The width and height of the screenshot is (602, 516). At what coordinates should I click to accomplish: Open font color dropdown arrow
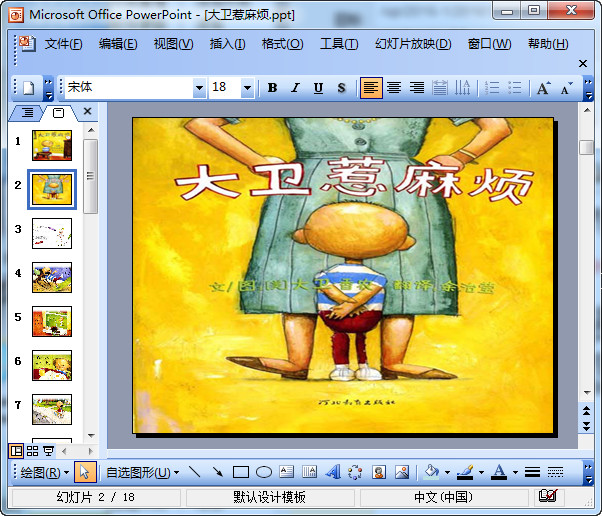[x=515, y=472]
